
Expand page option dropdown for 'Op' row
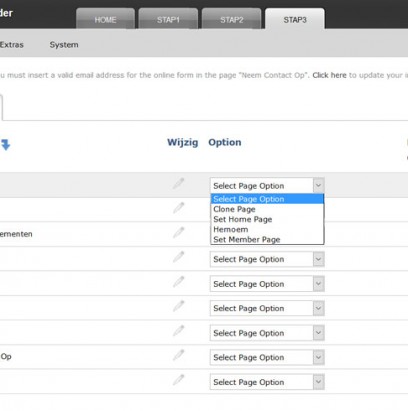tap(267, 357)
